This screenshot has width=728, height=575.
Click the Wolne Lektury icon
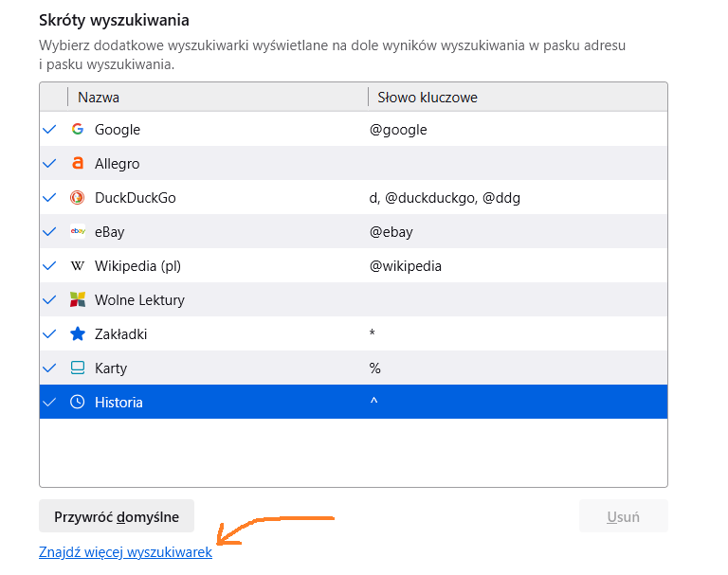click(x=78, y=300)
